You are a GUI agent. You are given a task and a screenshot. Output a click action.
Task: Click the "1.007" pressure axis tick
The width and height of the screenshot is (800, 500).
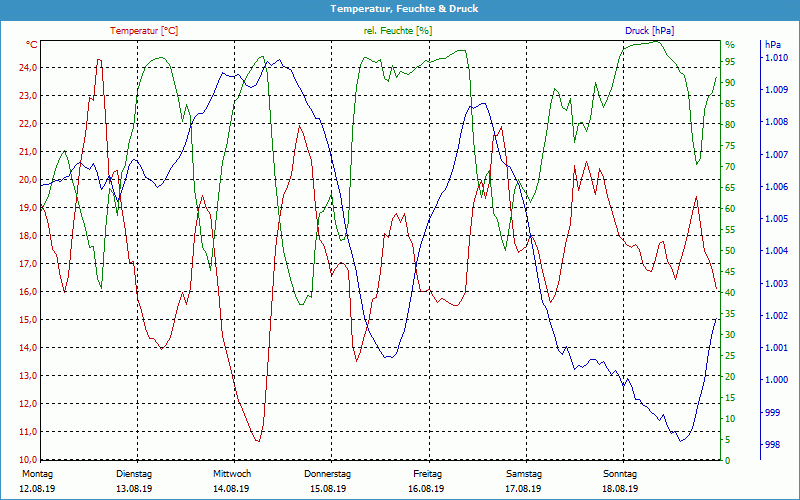tap(776, 155)
